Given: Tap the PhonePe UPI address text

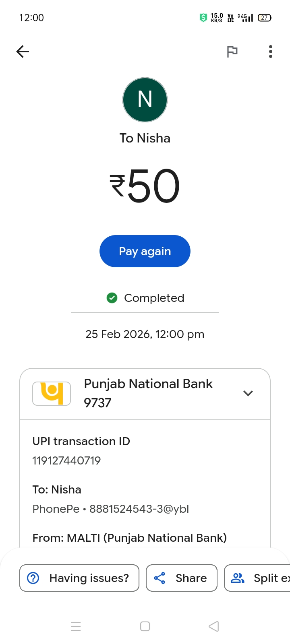Looking at the screenshot, I should (111, 509).
